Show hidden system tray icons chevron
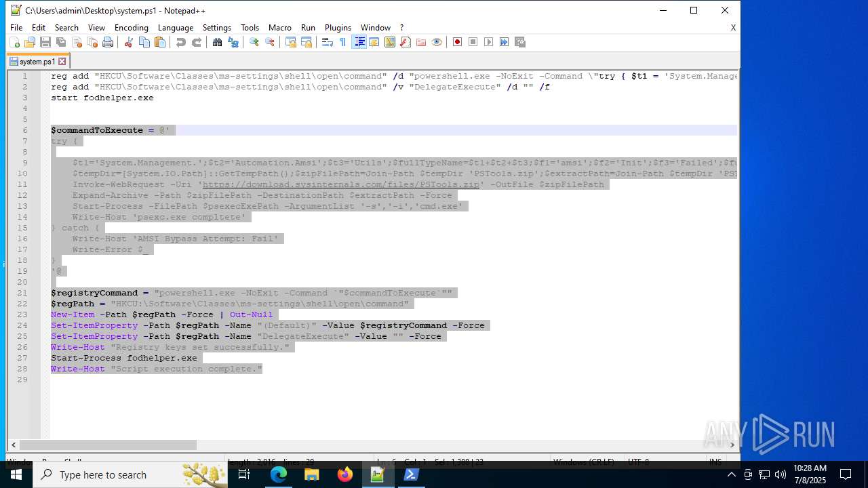This screenshot has height=488, width=868. point(731,474)
